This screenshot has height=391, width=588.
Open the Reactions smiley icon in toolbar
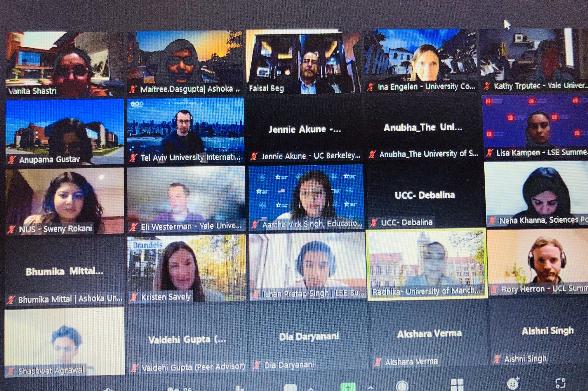513,384
